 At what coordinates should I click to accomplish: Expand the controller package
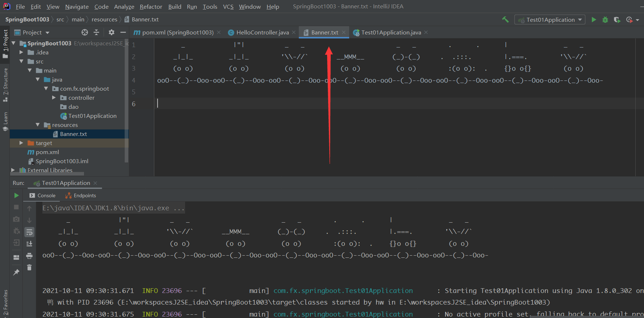[54, 98]
